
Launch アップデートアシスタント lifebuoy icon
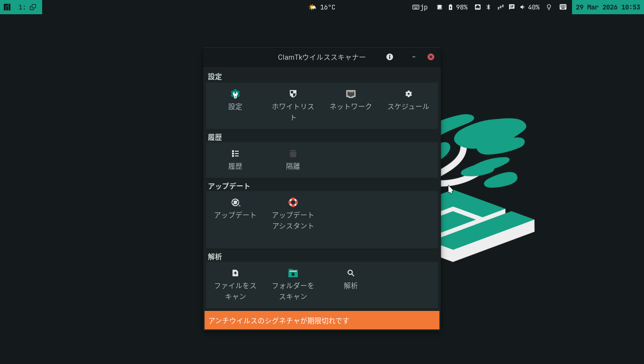point(293,202)
